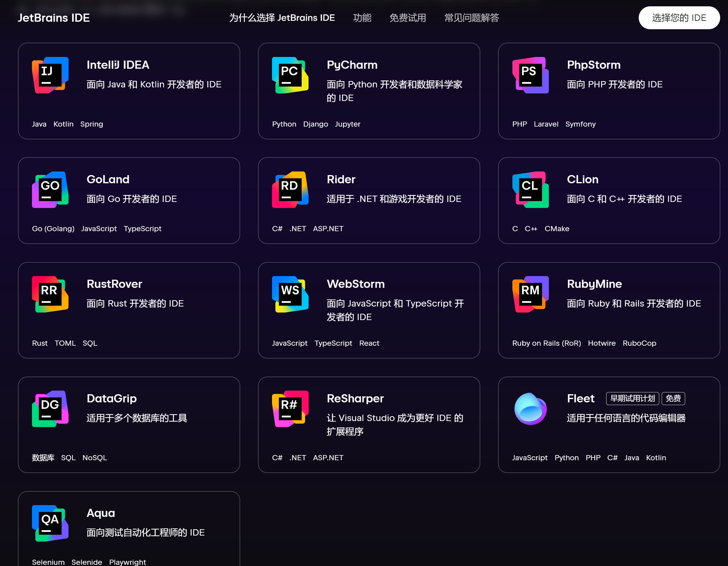Click the DataGrip DG logo icon

point(50,409)
